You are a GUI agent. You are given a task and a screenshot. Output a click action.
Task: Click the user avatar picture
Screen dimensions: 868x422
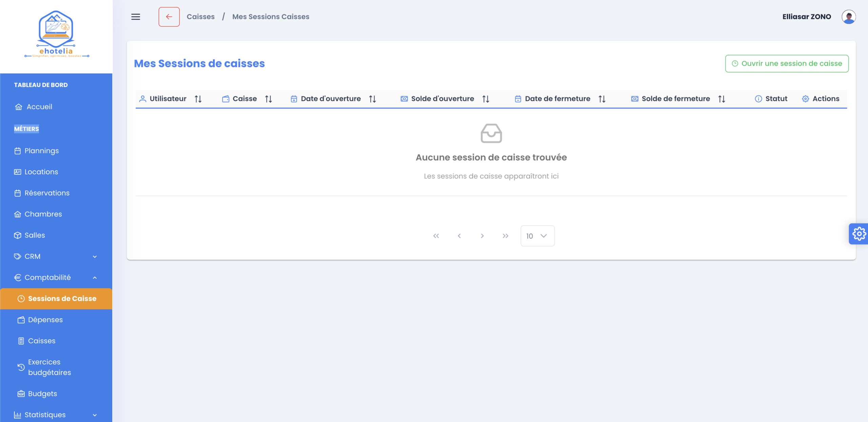click(848, 17)
